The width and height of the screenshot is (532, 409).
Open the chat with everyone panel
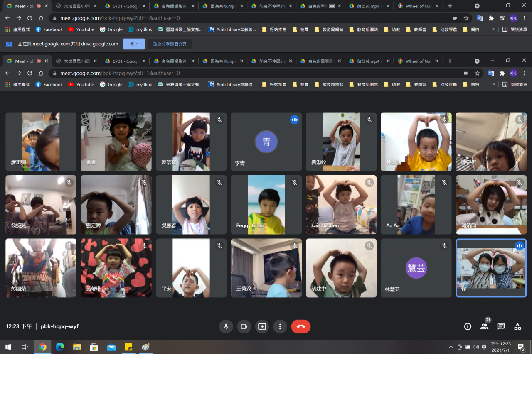pyautogui.click(x=501, y=327)
